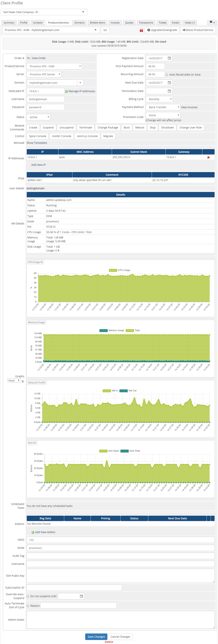Image resolution: width=218 pixels, height=644 pixels.
Task: Open noVNC Console
Action: [x=62, y=136]
